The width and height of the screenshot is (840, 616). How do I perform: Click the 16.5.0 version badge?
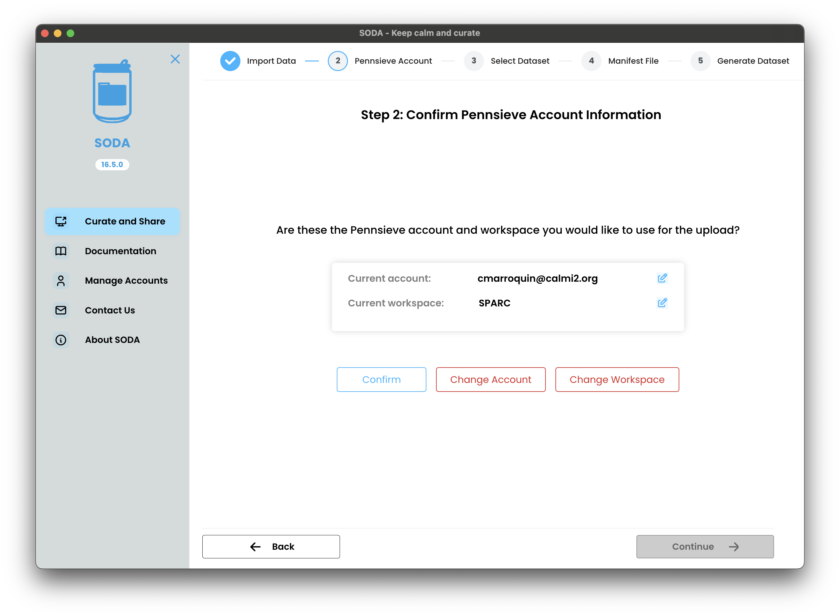112,165
